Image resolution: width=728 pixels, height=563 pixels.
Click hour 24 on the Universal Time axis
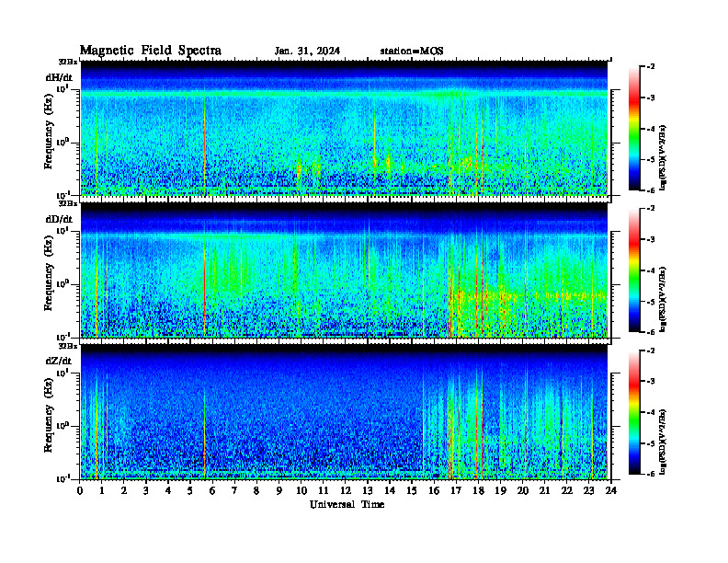pyautogui.click(x=611, y=491)
